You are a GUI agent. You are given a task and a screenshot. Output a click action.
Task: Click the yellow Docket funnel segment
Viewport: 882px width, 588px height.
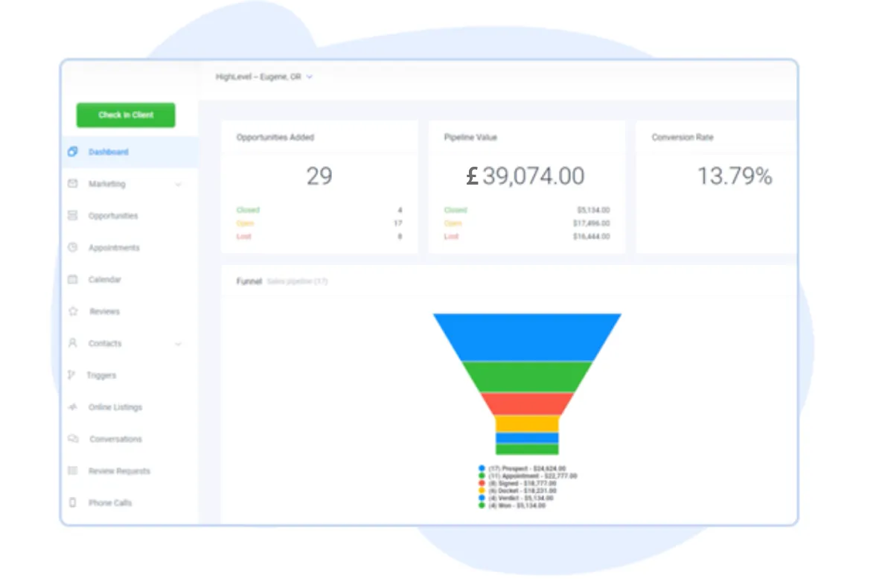click(x=527, y=424)
